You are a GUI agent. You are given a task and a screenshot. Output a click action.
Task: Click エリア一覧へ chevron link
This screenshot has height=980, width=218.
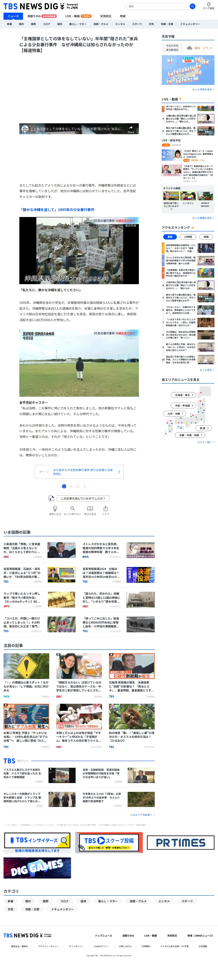click(x=206, y=442)
